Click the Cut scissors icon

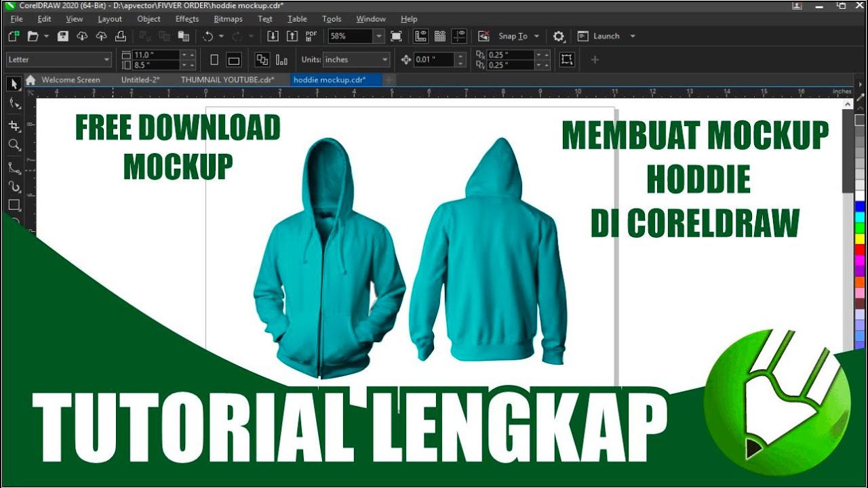[145, 36]
